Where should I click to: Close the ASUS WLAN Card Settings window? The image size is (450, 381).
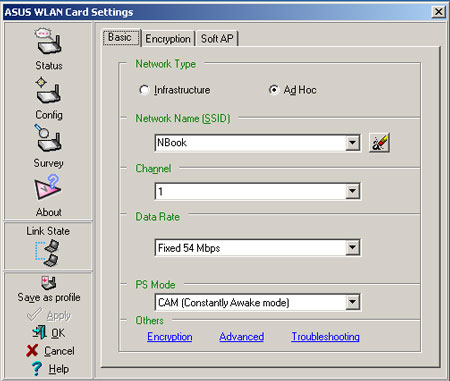tap(439, 12)
